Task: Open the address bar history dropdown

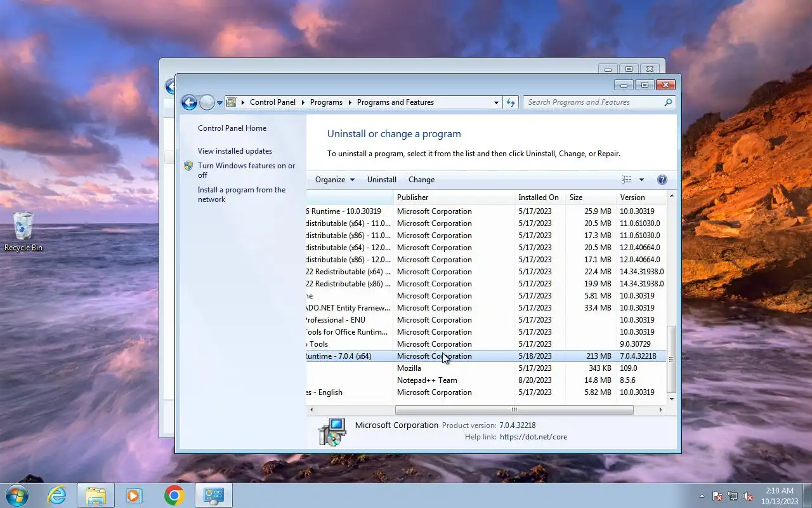Action: pos(496,102)
